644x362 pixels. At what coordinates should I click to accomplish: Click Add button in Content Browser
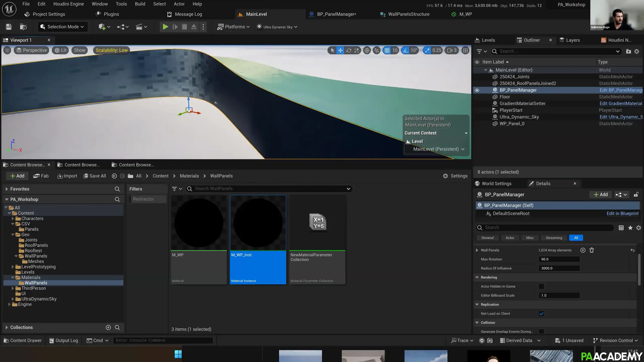pyautogui.click(x=17, y=176)
